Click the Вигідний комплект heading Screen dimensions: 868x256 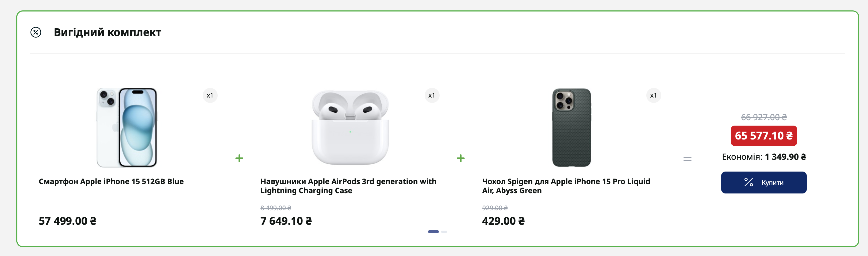(107, 32)
